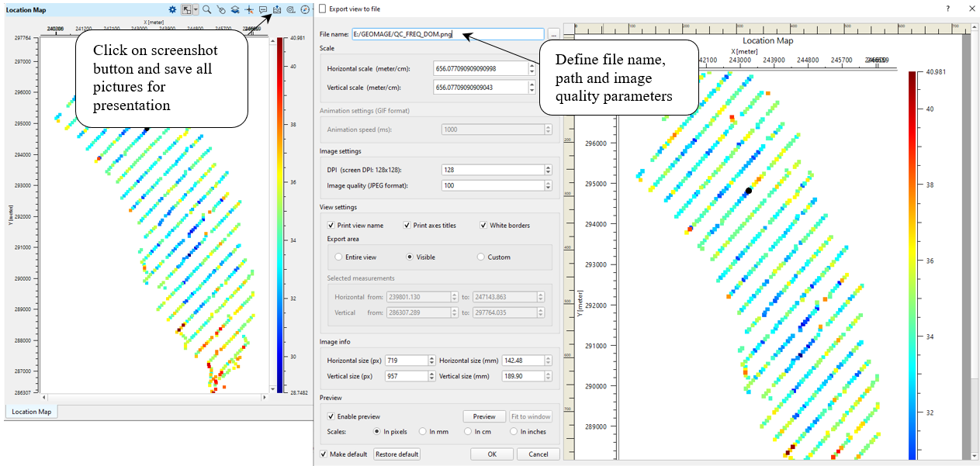Click the annotation comment bubble icon
Screen dimensions: 980x466
[263, 10]
